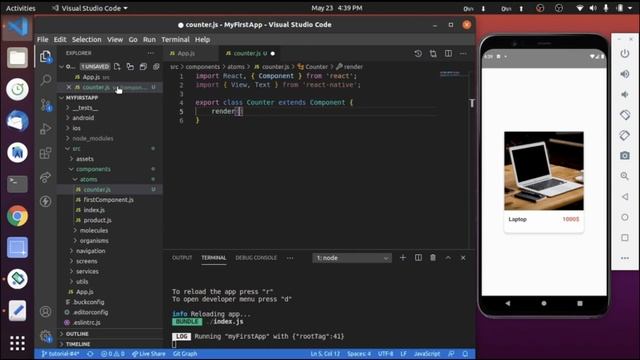The height and width of the screenshot is (360, 640).
Task: Open Files from the Ubuntu dock
Action: tap(17, 58)
